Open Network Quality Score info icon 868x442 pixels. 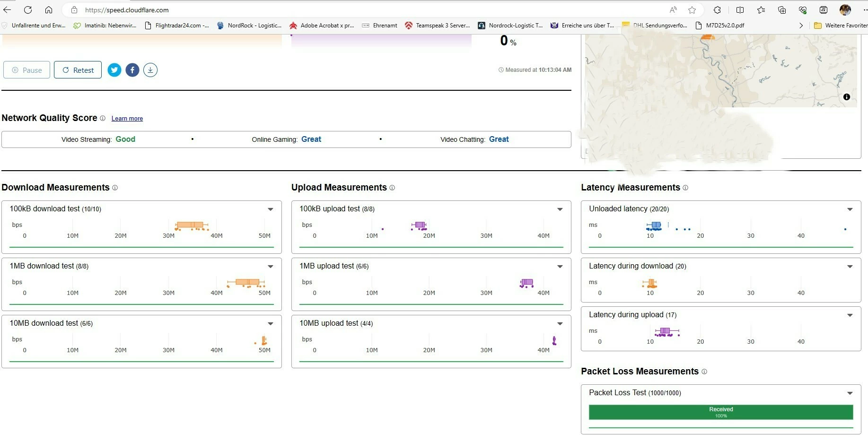click(103, 118)
